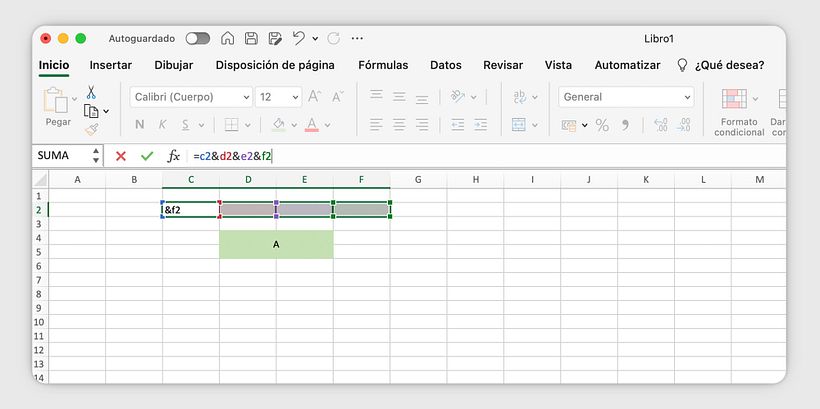Open the Fórmulas tab
This screenshot has height=409, width=820.
point(383,65)
